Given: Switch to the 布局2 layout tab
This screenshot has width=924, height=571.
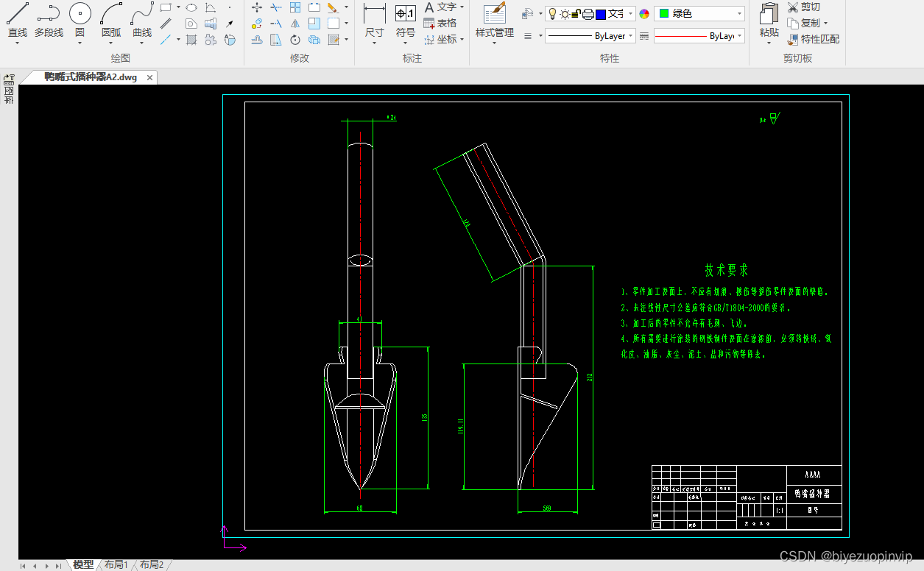Looking at the screenshot, I should click(x=152, y=564).
